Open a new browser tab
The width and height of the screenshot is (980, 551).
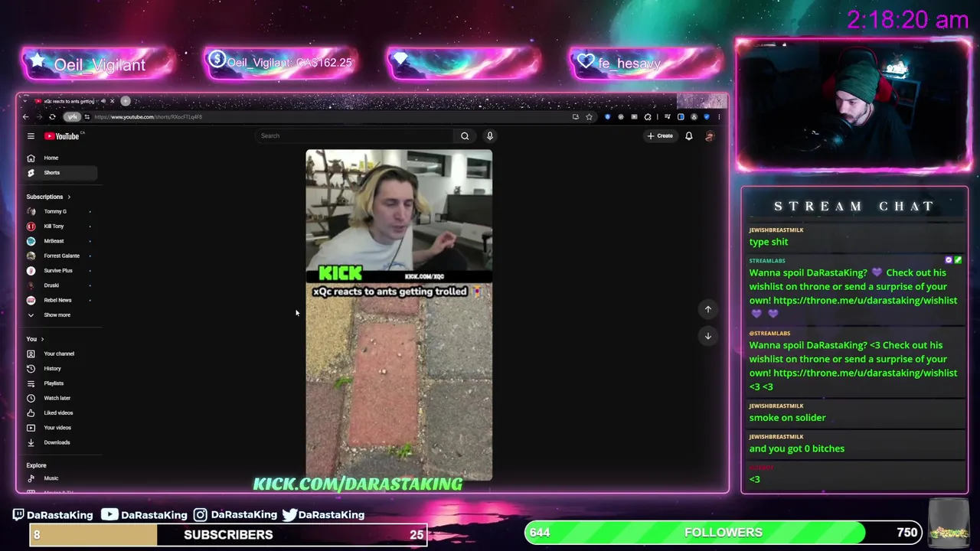(126, 101)
